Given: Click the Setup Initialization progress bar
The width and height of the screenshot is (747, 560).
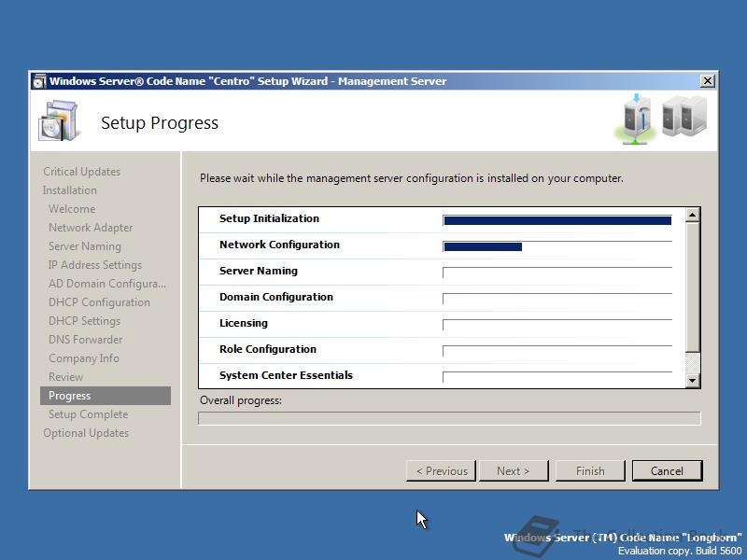Looking at the screenshot, I should click(x=557, y=220).
